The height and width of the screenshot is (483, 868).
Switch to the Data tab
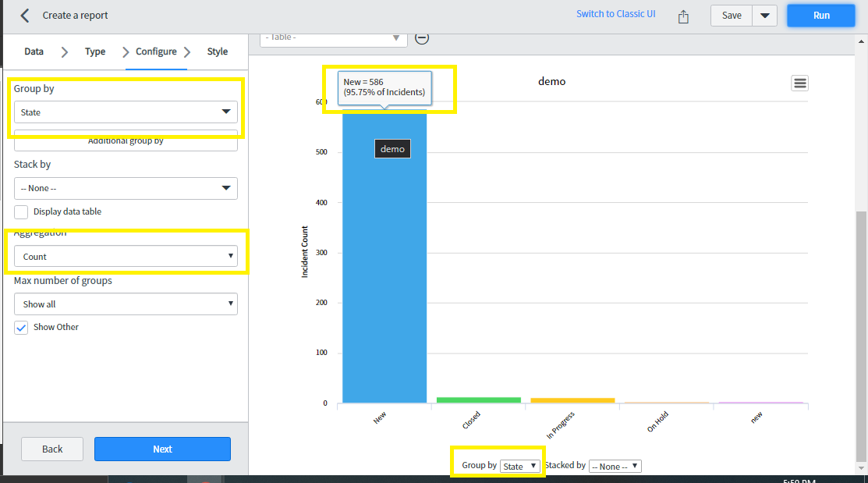34,51
